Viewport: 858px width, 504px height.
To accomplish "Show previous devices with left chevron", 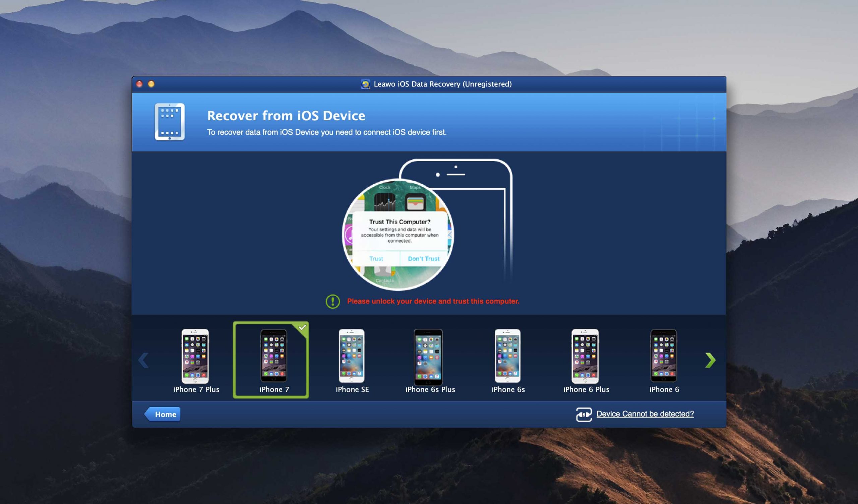I will click(143, 360).
